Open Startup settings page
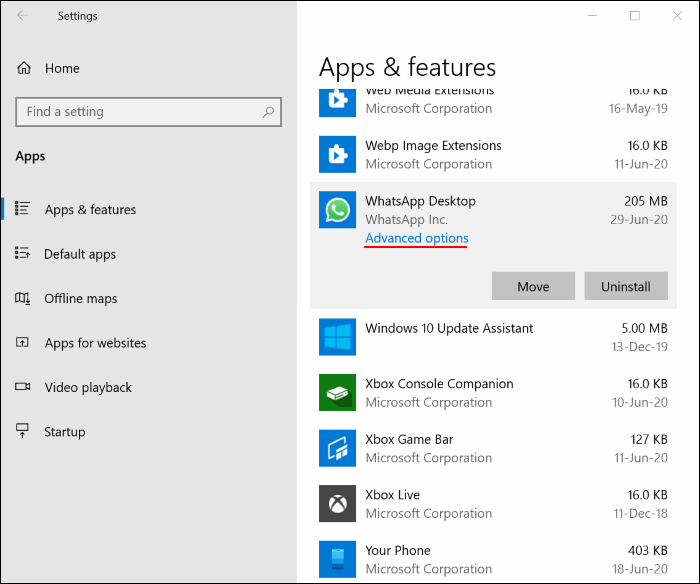Image resolution: width=700 pixels, height=584 pixels. [65, 432]
